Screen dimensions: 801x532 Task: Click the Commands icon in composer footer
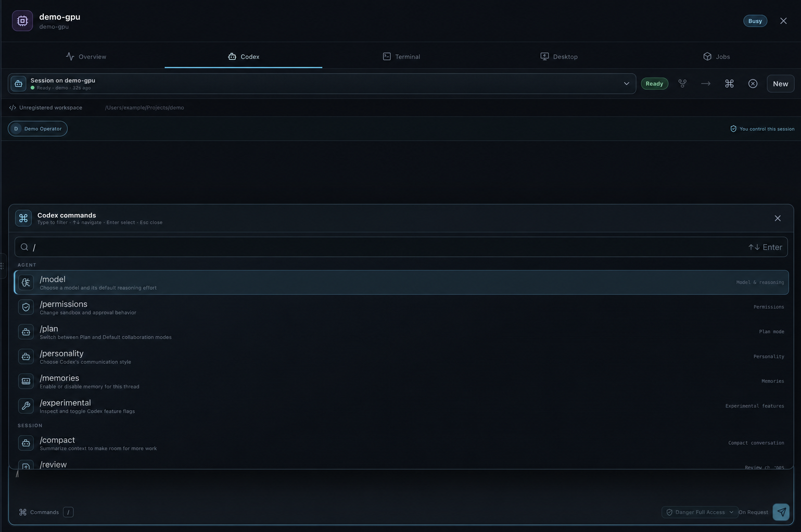(x=23, y=512)
